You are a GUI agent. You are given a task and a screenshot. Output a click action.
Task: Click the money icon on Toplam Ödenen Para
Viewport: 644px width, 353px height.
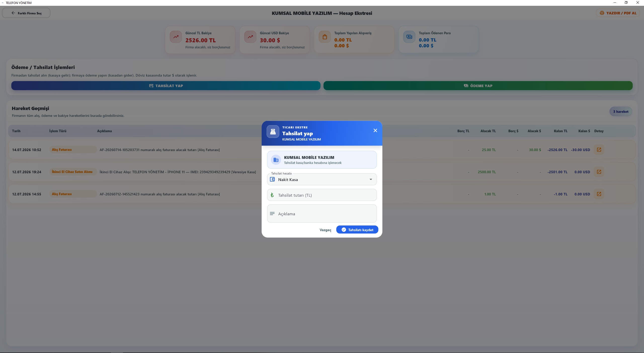(x=409, y=37)
